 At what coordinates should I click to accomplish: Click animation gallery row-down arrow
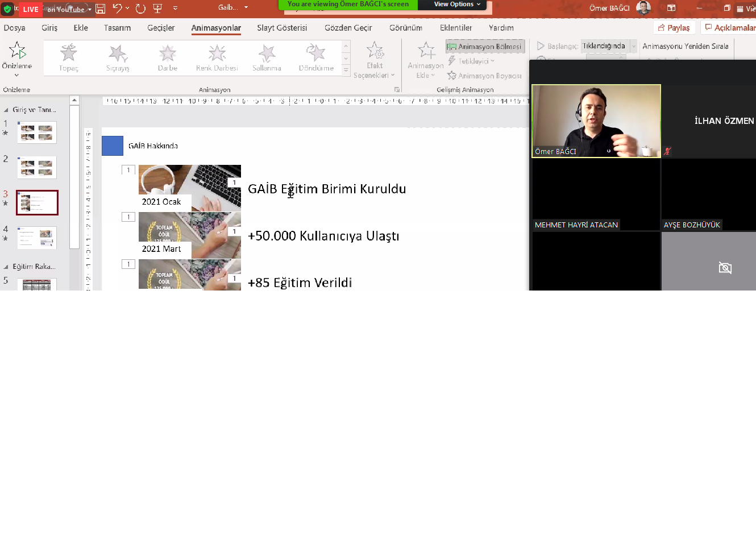click(x=346, y=59)
